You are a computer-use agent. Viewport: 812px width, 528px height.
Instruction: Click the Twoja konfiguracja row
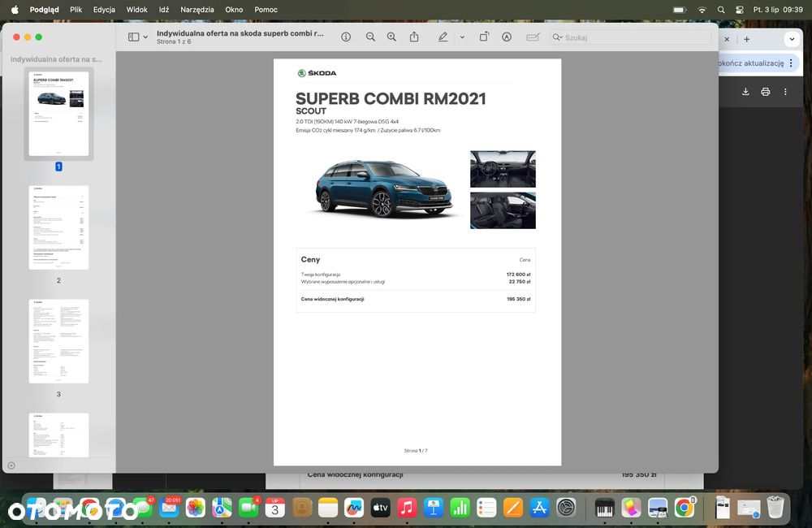tap(416, 275)
